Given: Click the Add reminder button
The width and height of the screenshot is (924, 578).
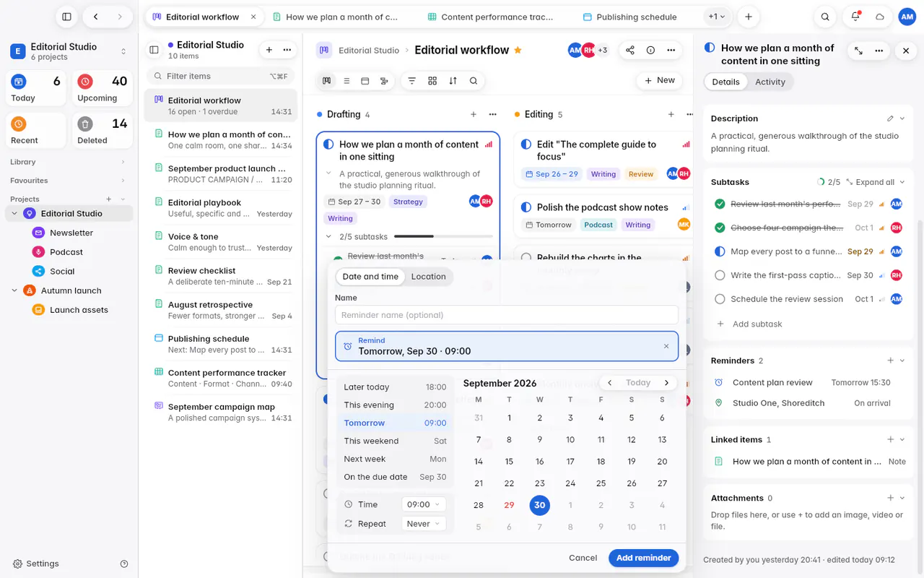Looking at the screenshot, I should pyautogui.click(x=644, y=558).
